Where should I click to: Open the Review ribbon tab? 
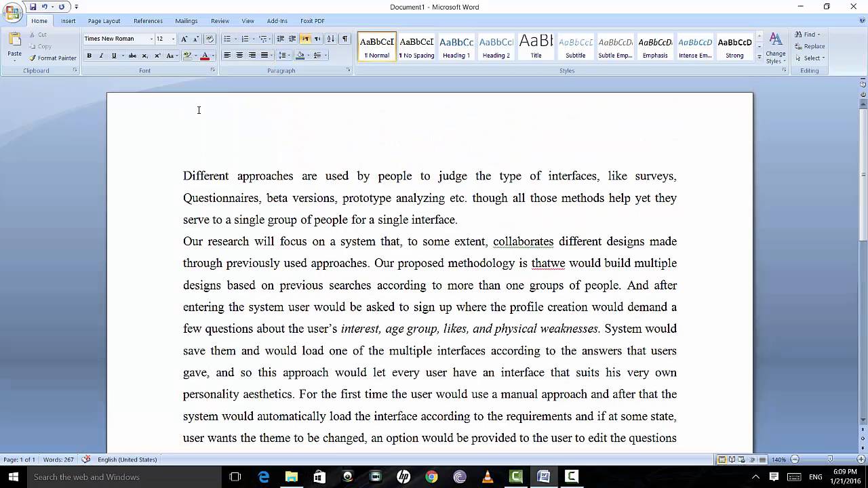click(x=220, y=21)
